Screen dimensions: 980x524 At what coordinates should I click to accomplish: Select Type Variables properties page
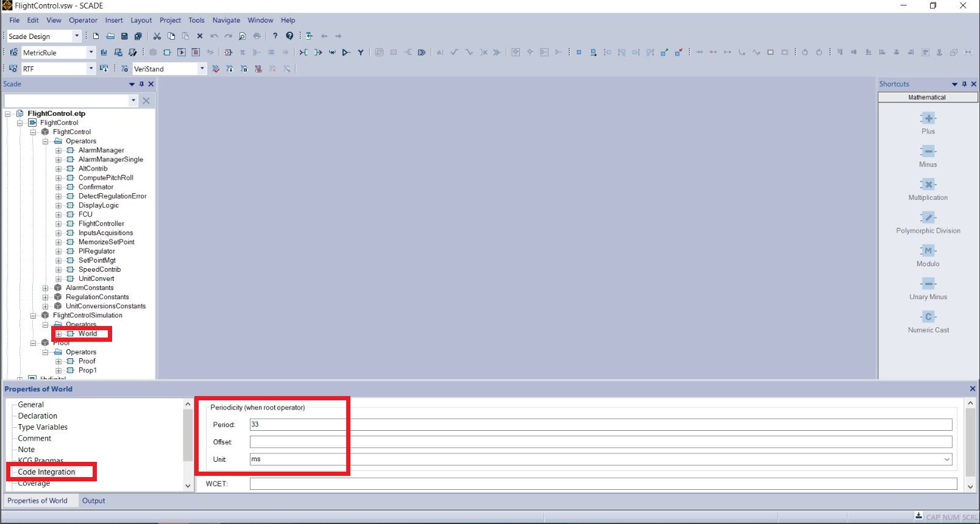43,427
